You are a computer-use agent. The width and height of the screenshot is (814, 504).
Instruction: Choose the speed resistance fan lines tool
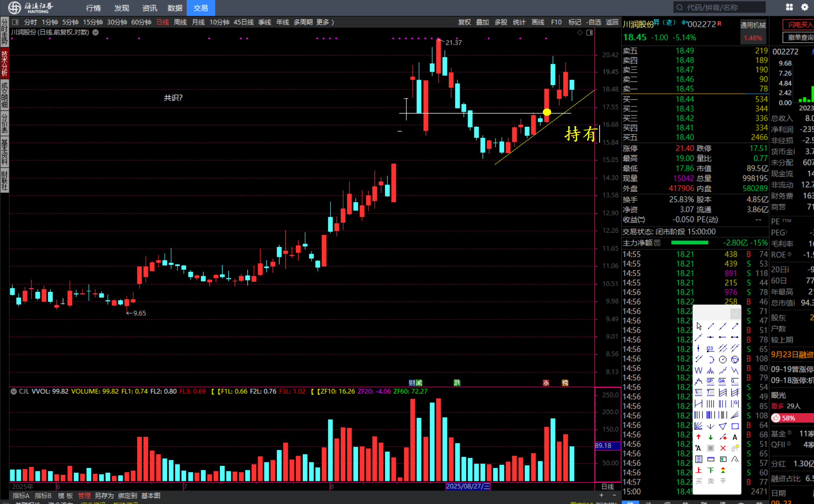point(735,415)
